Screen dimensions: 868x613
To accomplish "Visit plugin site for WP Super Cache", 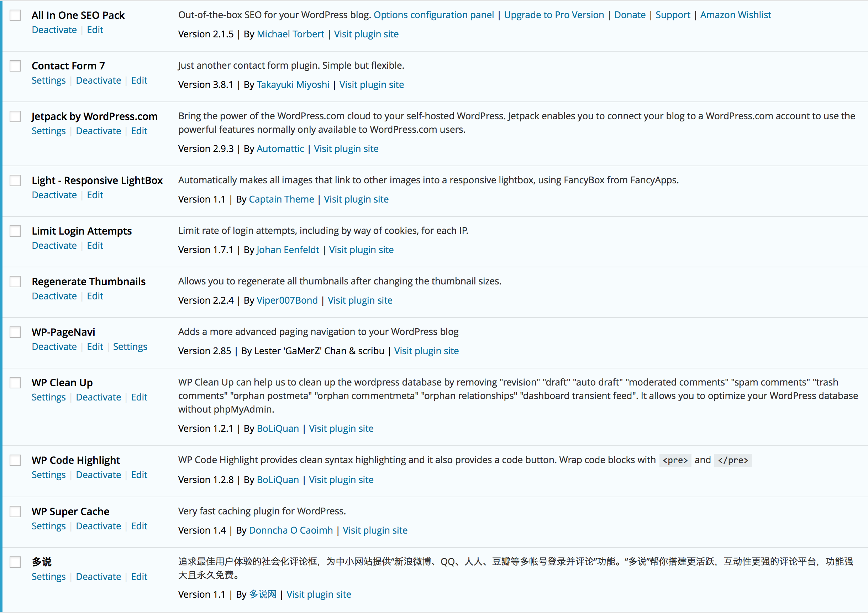I will [375, 530].
